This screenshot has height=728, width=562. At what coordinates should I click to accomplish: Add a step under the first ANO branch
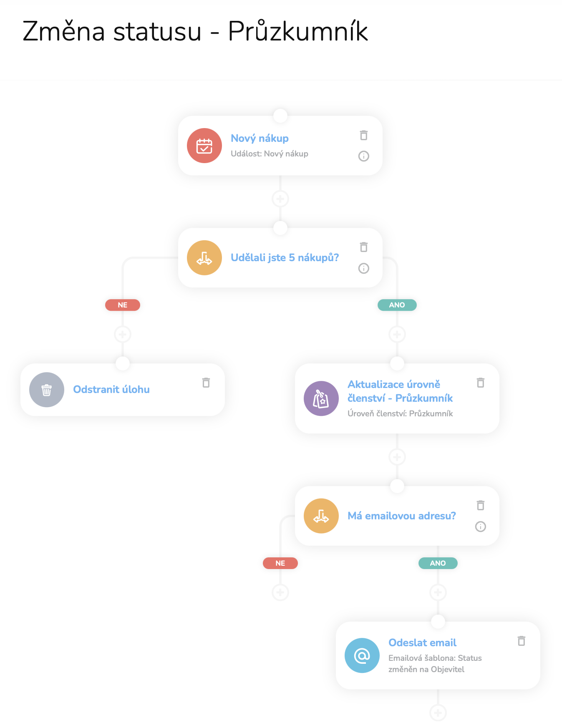tap(397, 334)
